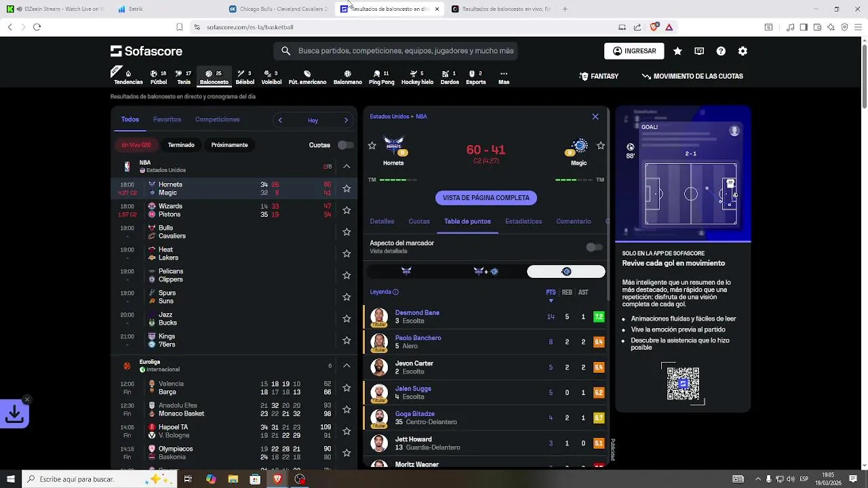This screenshot has height=488, width=868.
Task: Toggle Aspecto del marcador detailed view
Action: coord(594,247)
